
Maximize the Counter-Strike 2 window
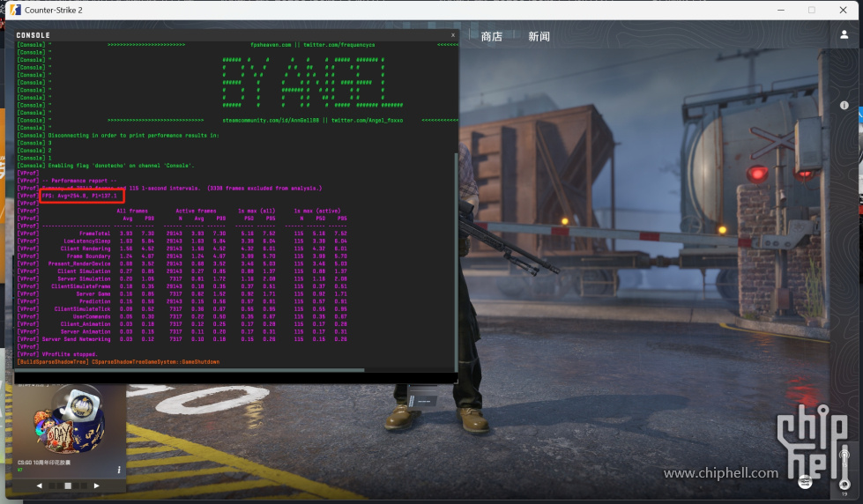click(x=811, y=10)
